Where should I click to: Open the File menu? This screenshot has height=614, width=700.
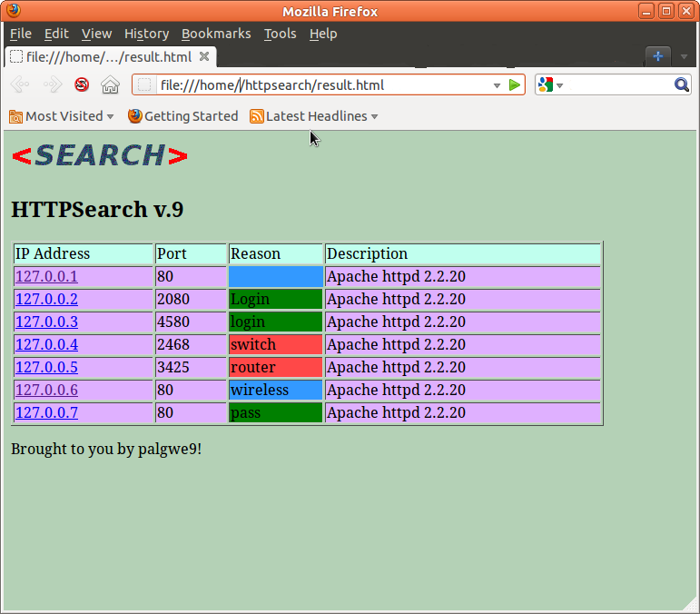[21, 34]
